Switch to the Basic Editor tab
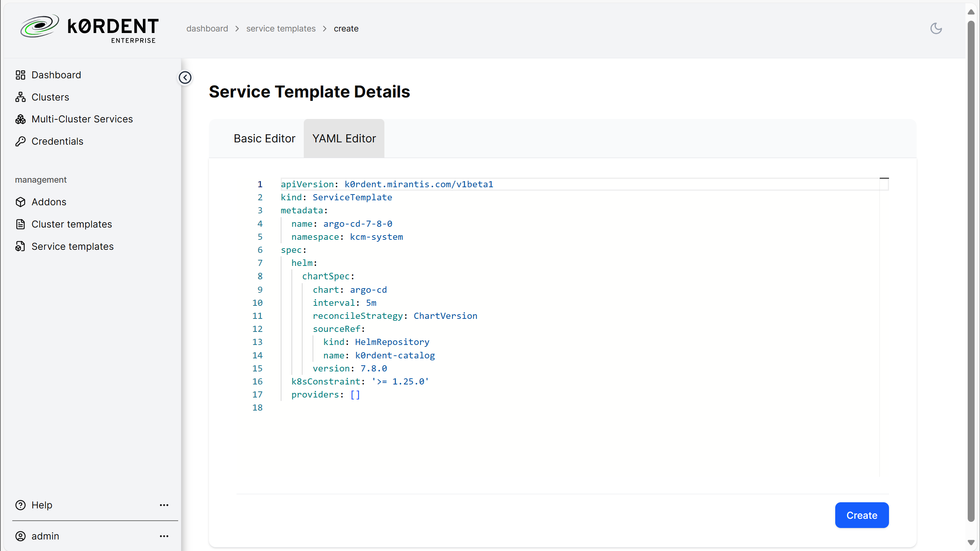 pos(264,139)
